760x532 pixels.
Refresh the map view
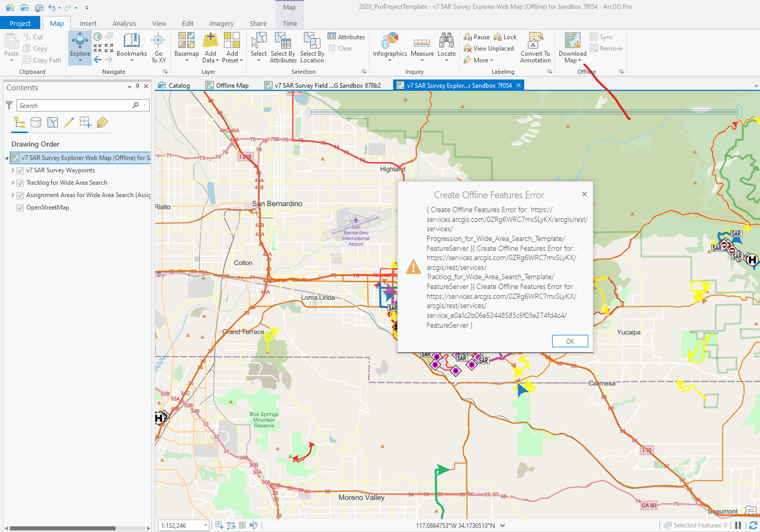[x=753, y=525]
